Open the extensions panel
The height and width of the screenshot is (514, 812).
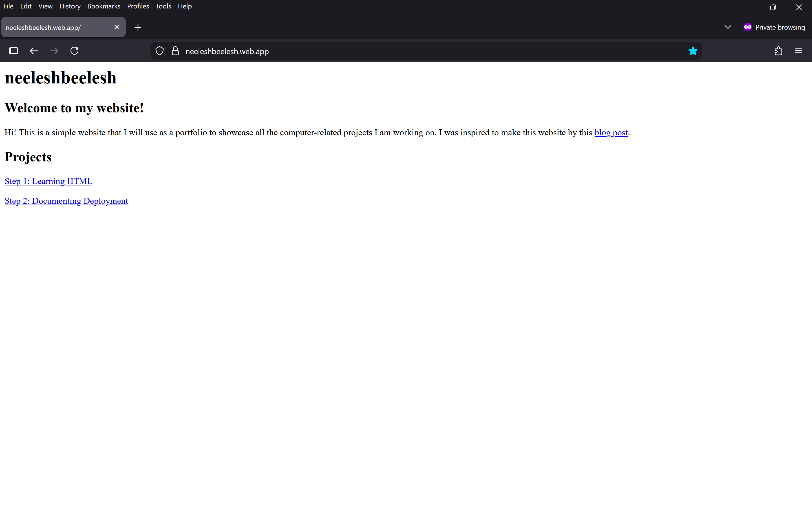coord(778,51)
